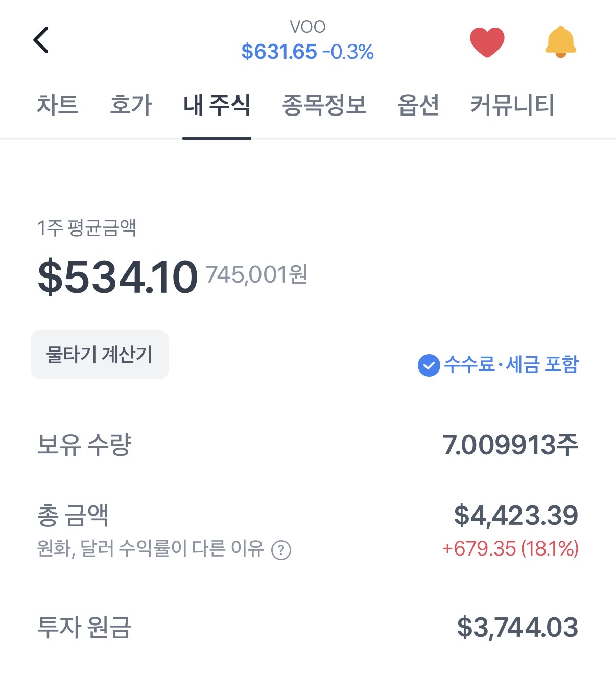Switch to the 차트 tab
The height and width of the screenshot is (693, 616).
click(58, 105)
